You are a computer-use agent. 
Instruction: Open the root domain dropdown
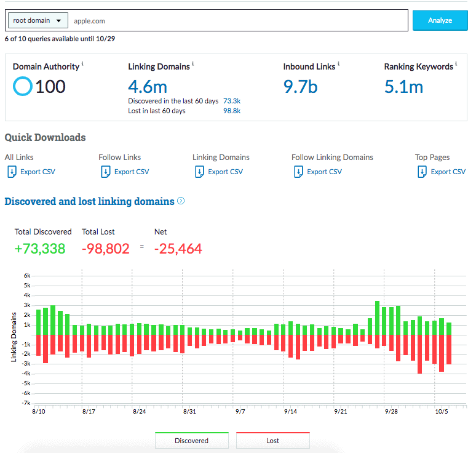38,20
